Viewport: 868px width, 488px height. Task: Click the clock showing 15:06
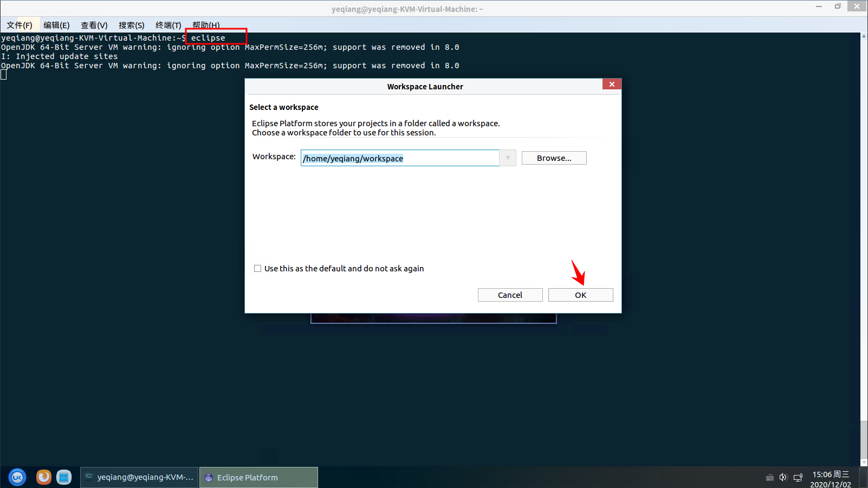pyautogui.click(x=831, y=474)
